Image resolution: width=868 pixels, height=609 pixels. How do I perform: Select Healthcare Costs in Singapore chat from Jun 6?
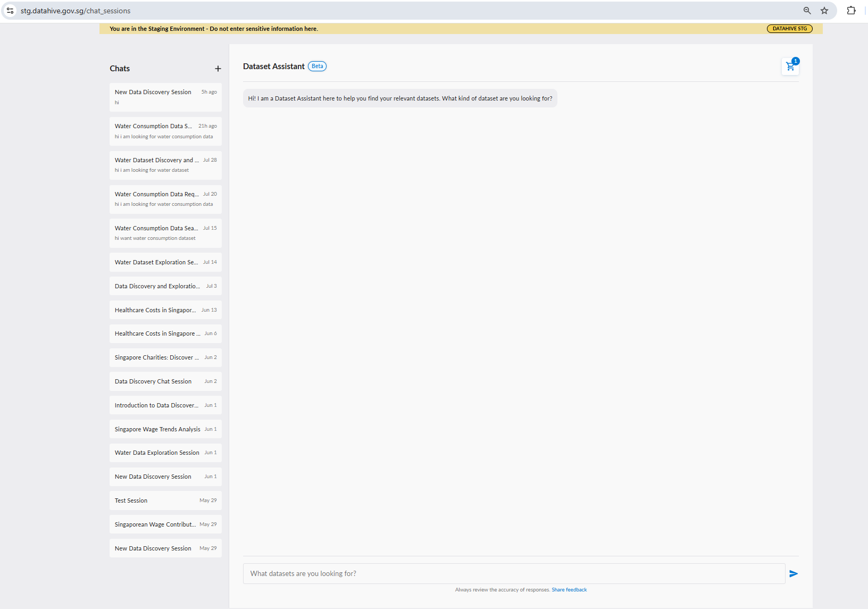click(x=165, y=333)
